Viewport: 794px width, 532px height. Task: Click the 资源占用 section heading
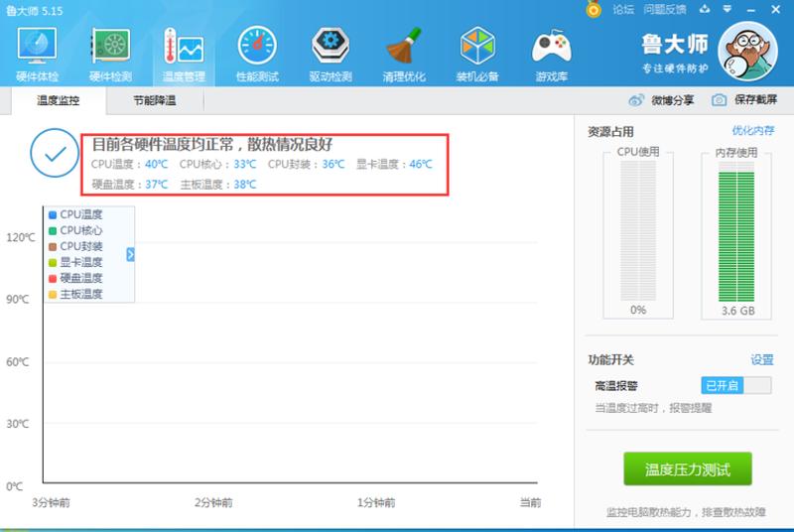[x=610, y=132]
